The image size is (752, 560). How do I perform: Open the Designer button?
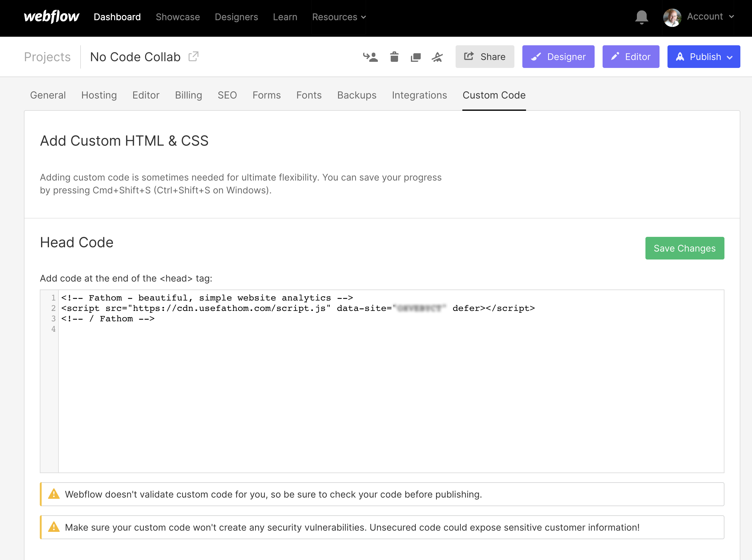[558, 57]
